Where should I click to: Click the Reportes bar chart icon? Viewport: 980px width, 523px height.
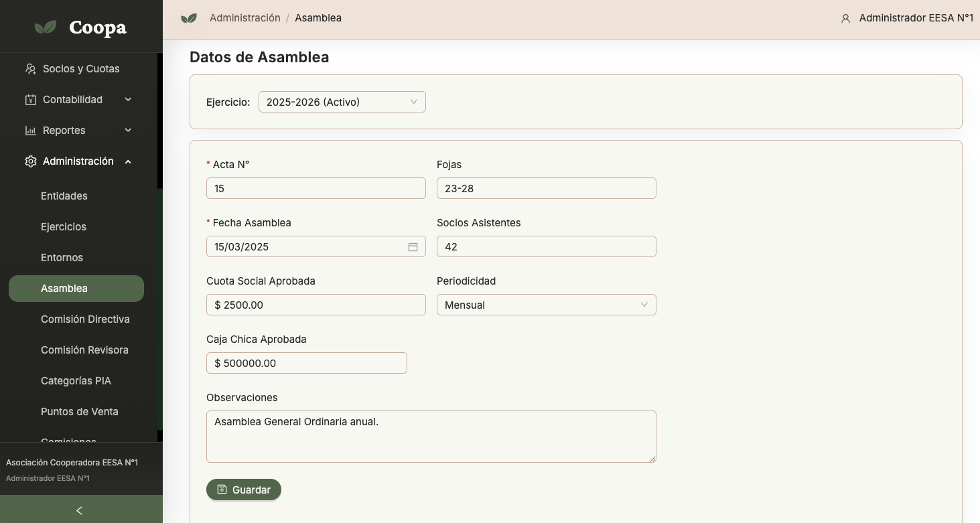coord(30,131)
